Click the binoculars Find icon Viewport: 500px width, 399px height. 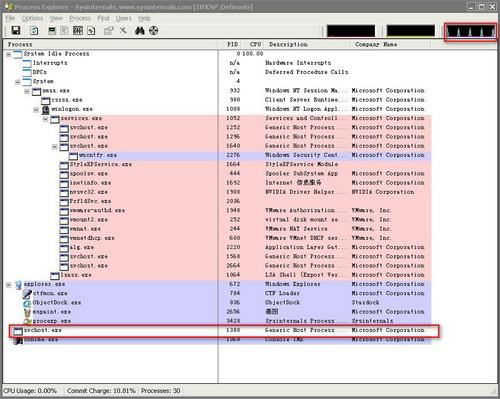140,31
